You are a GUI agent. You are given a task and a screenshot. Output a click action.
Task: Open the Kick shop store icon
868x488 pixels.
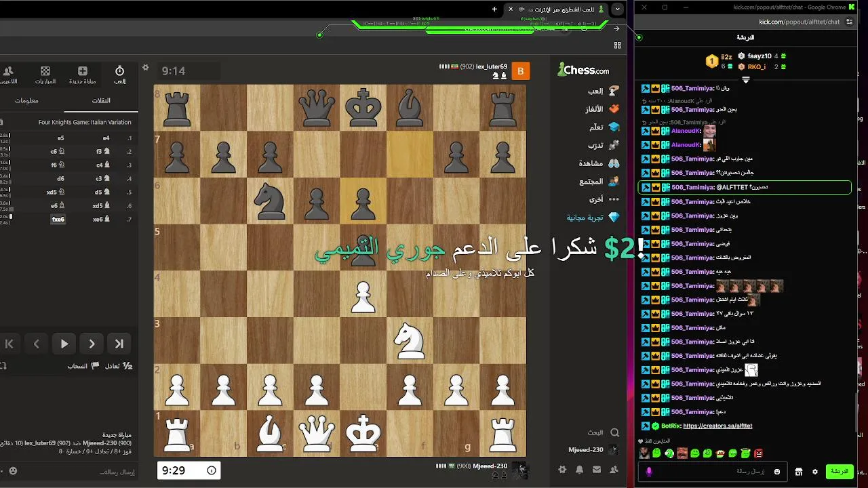coord(799,472)
